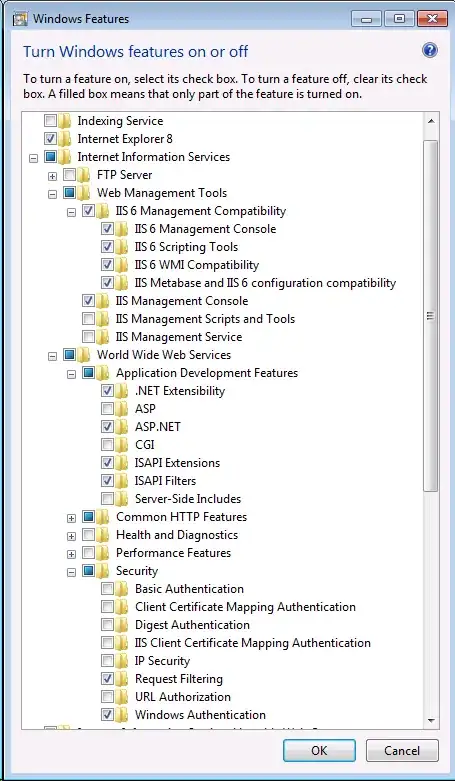
Task: Check the IP Security checkbox
Action: pyautogui.click(x=107, y=661)
